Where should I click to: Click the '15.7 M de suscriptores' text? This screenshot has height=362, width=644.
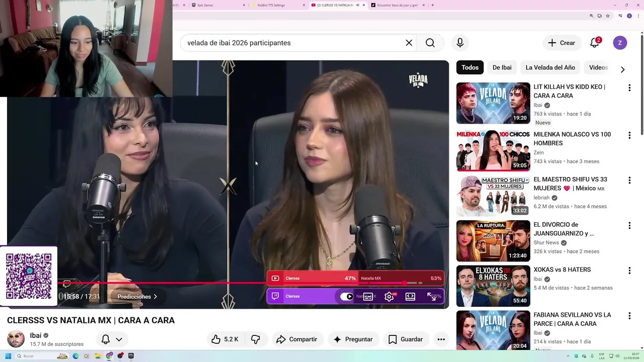pyautogui.click(x=57, y=344)
